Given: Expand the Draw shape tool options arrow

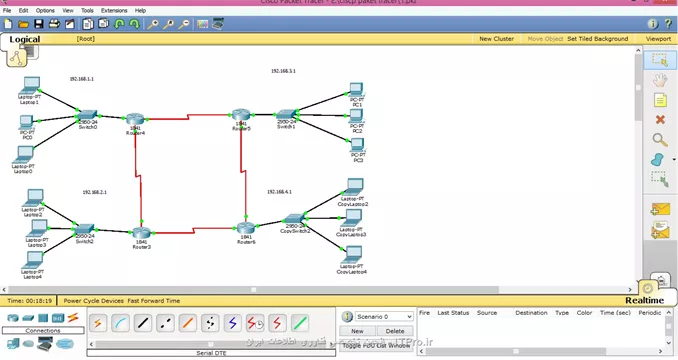Looking at the screenshot, I should 674,159.
